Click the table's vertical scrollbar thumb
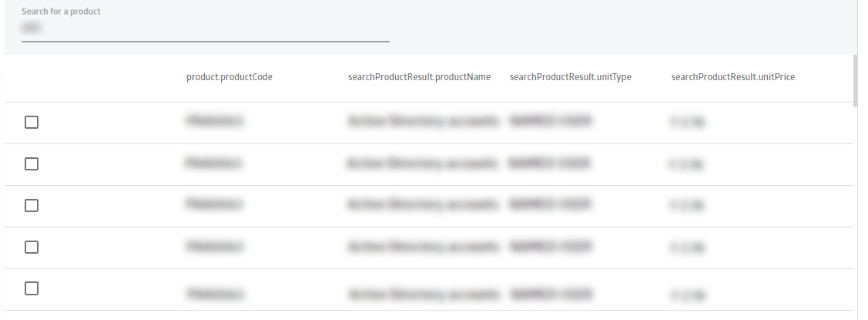868x320 pixels. coord(855,80)
